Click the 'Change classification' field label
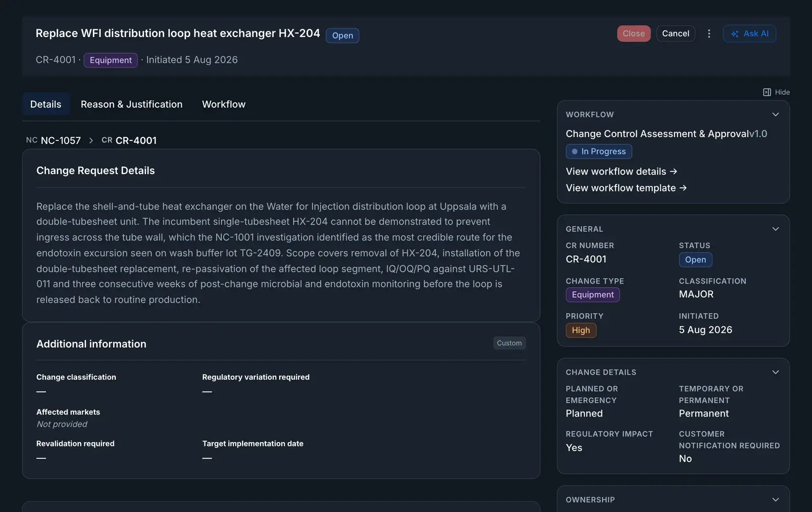 pyautogui.click(x=76, y=377)
